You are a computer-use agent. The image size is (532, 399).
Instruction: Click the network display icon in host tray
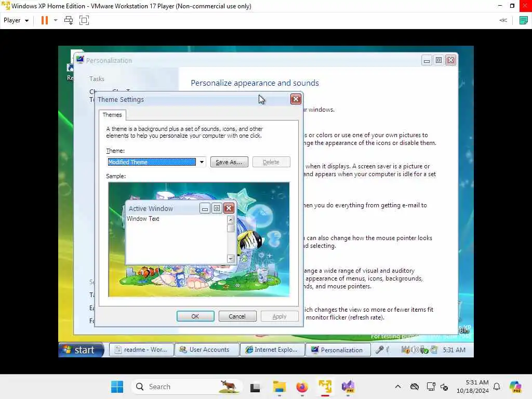tap(431, 387)
